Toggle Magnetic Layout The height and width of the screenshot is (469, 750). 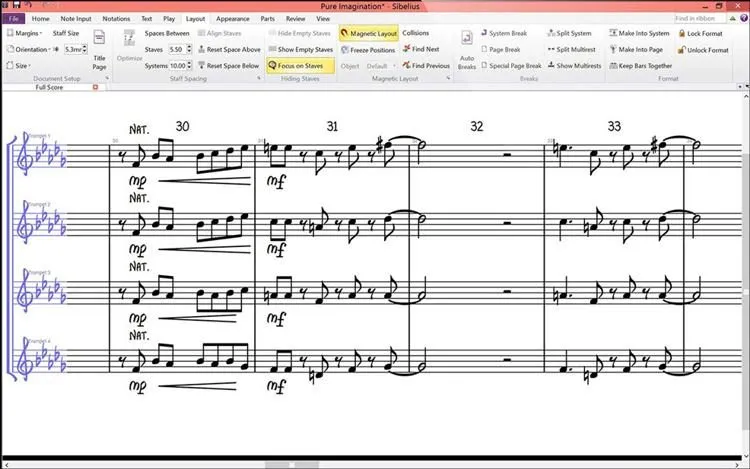pyautogui.click(x=369, y=33)
